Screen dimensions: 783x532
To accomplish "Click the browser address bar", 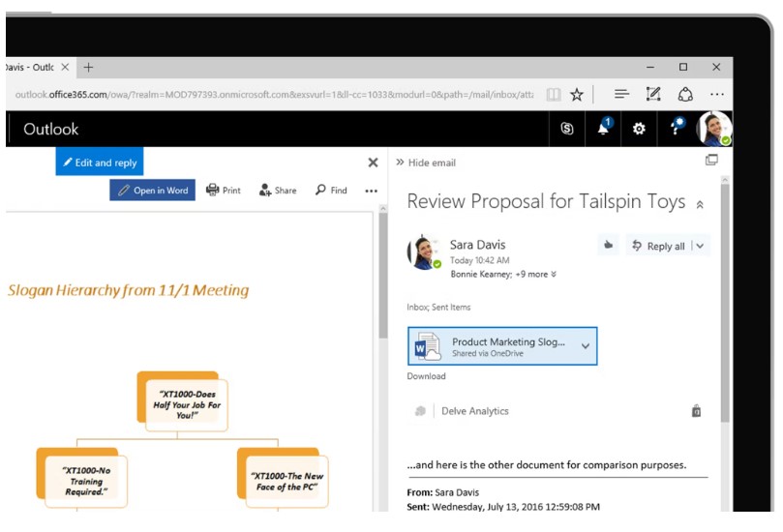I will coord(274,95).
